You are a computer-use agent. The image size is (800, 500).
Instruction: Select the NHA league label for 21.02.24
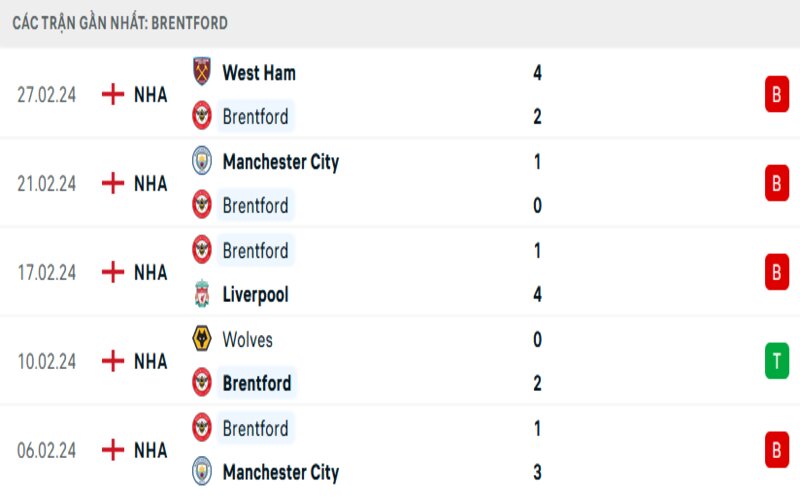(150, 184)
